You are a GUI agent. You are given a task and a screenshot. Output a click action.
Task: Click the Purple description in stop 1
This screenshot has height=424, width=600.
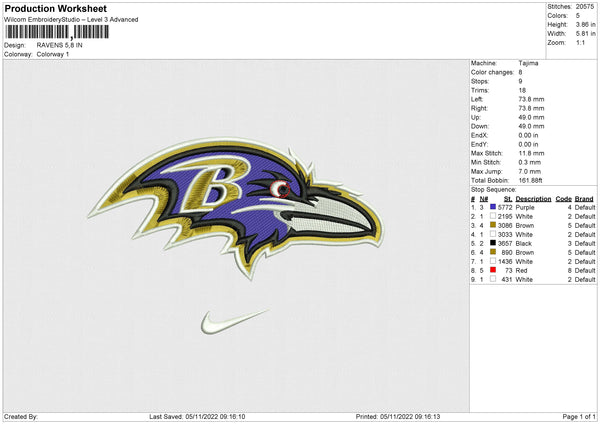pos(525,207)
